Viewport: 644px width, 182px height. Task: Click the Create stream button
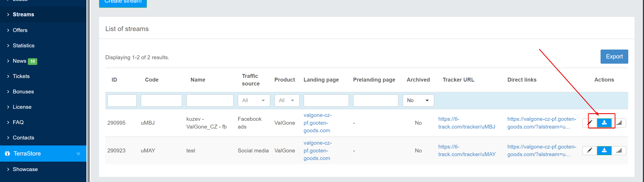123,2
